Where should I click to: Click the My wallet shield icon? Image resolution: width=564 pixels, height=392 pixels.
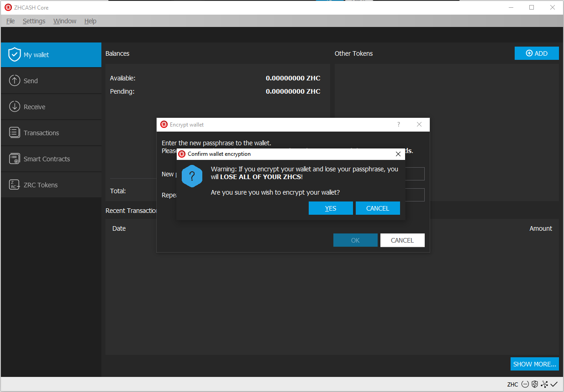[15, 54]
